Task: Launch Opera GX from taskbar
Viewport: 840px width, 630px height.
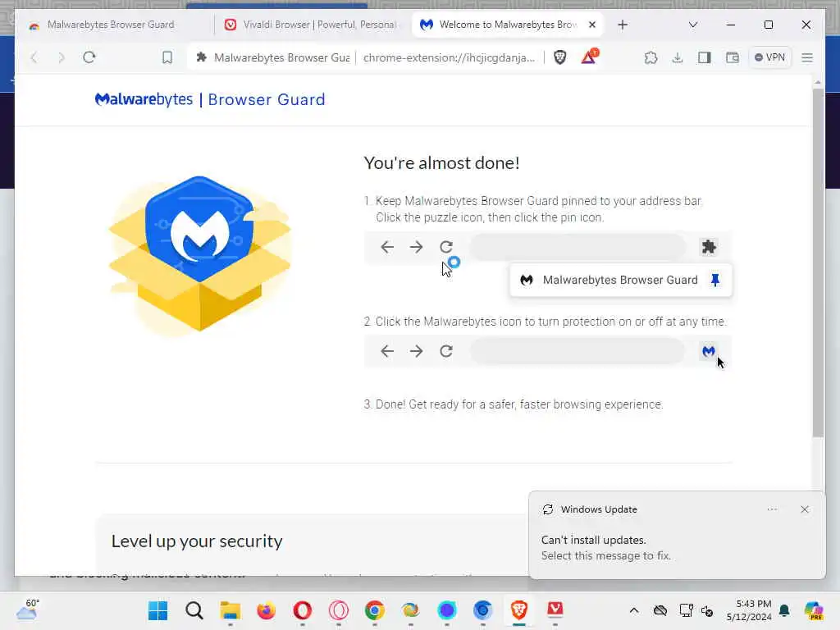Action: pyautogui.click(x=339, y=610)
